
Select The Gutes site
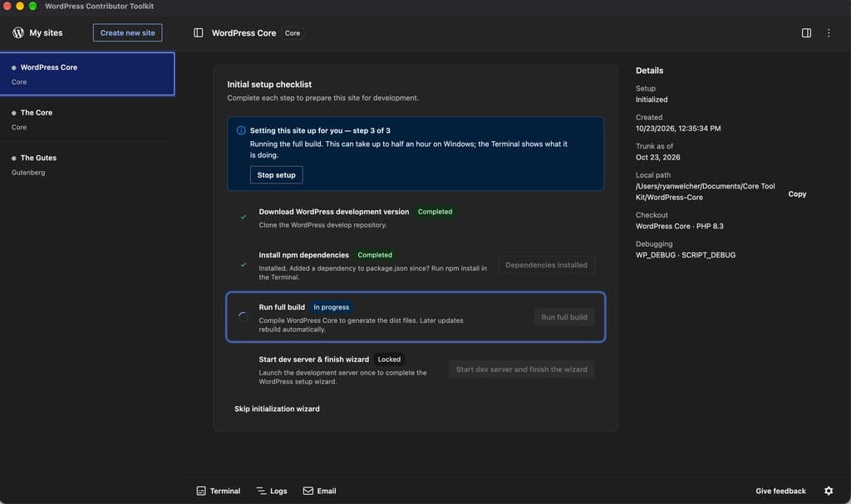coord(87,164)
